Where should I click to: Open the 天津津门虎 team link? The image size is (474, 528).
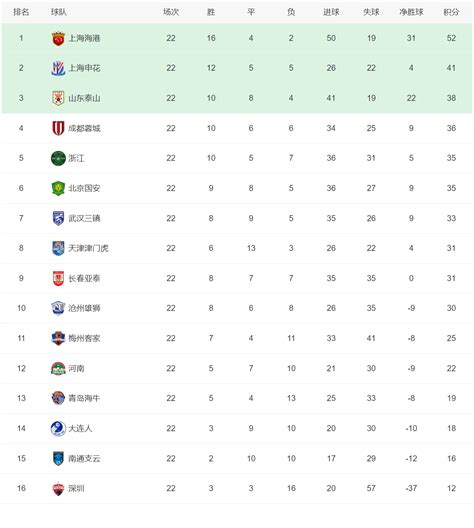click(88, 249)
